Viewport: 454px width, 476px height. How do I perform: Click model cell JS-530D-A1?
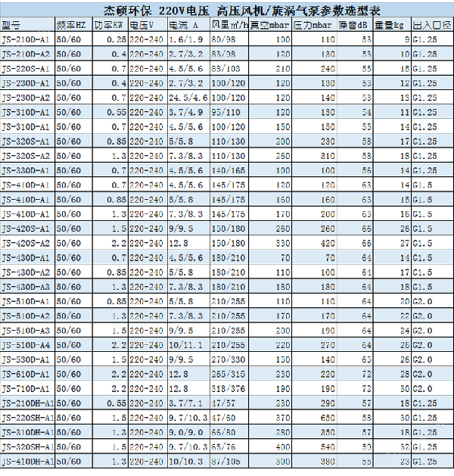pyautogui.click(x=26, y=360)
